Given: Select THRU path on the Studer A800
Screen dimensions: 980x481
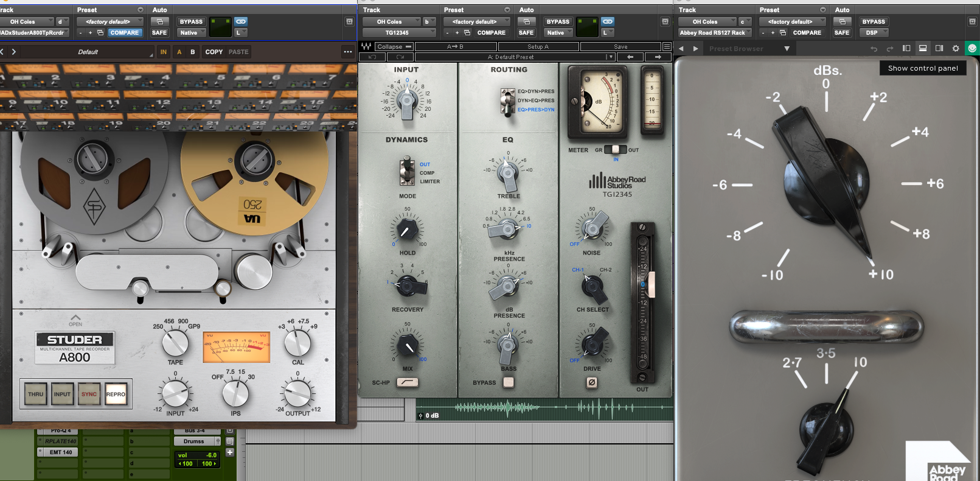Looking at the screenshot, I should click(x=35, y=394).
